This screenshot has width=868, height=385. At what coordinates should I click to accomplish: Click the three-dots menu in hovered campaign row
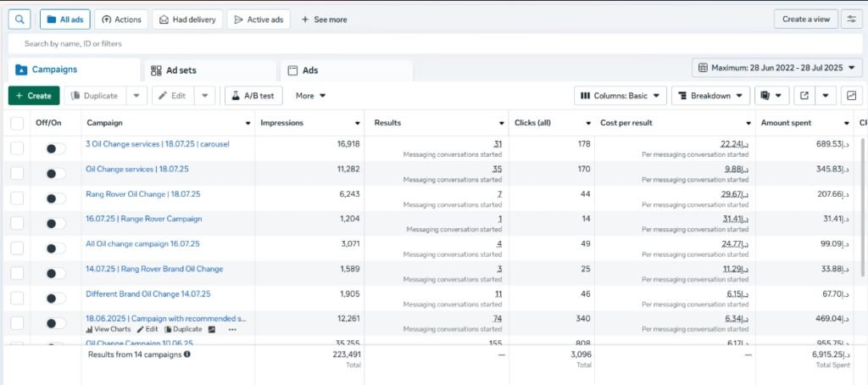[232, 329]
